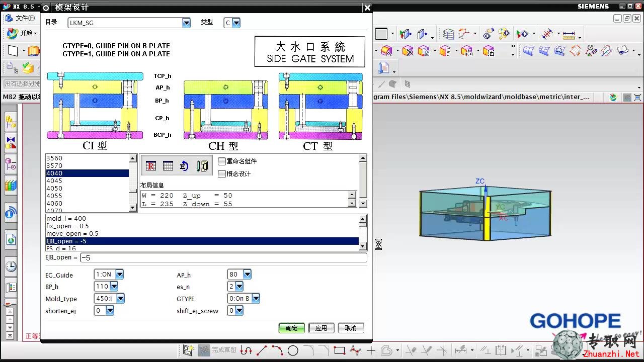
Task: Click the size list scrollbar down arrow
Action: click(x=133, y=208)
